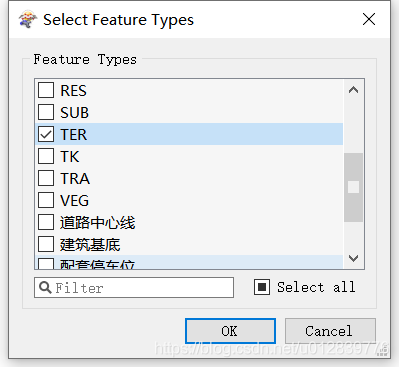Image resolution: width=399 pixels, height=367 pixels.
Task: Check the 建筑基底 feature type checkbox
Action: pos(46,244)
